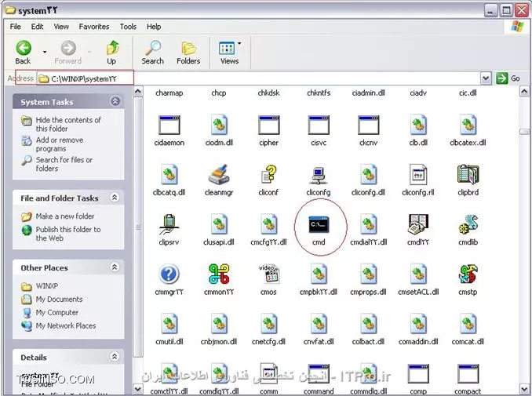Open the Favorites menu
The image size is (532, 396).
point(94,27)
